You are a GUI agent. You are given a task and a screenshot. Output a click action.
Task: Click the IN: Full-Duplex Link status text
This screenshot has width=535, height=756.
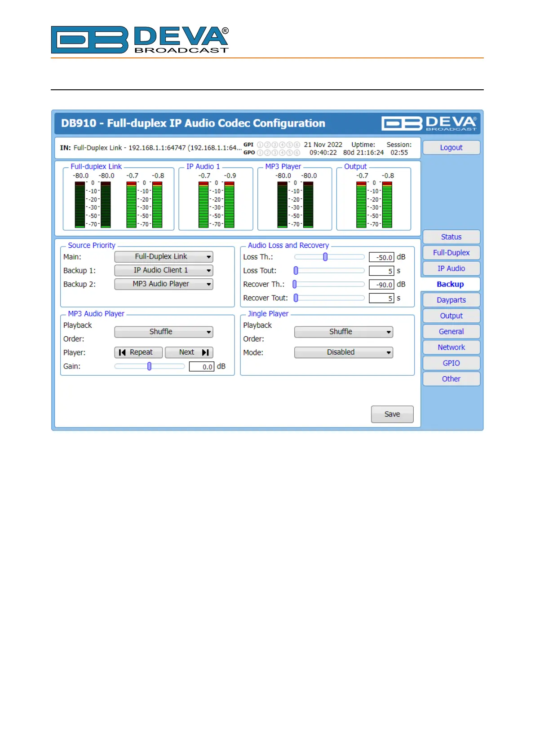coord(150,148)
